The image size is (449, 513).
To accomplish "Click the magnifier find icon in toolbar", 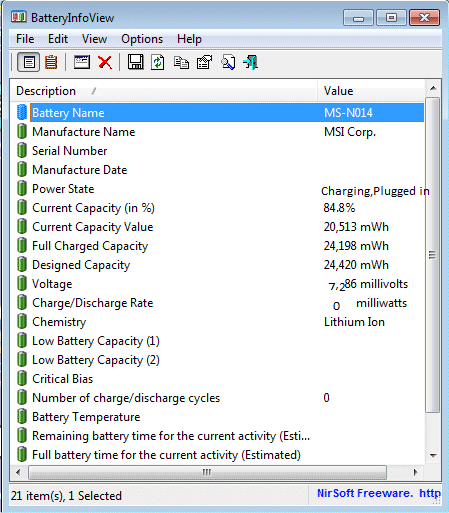I will click(228, 62).
